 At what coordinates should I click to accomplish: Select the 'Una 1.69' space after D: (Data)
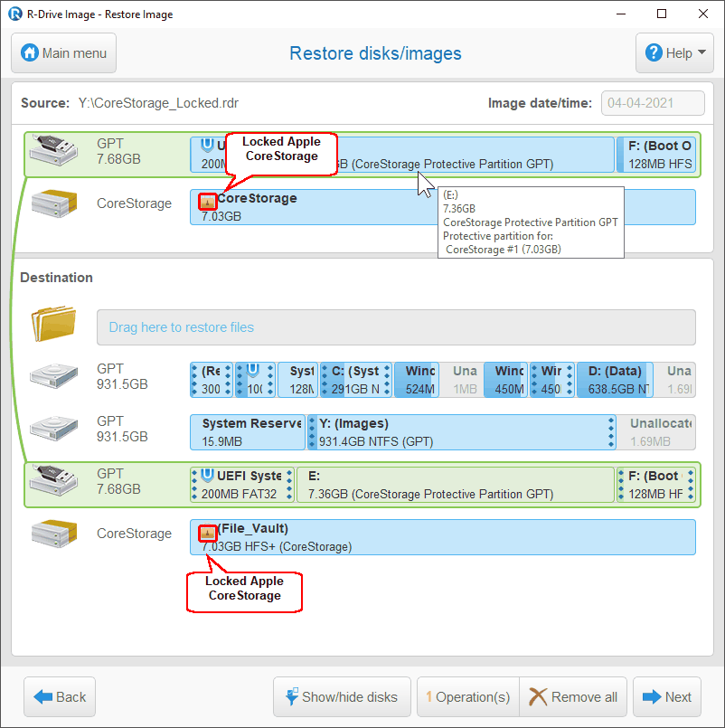coord(674,380)
